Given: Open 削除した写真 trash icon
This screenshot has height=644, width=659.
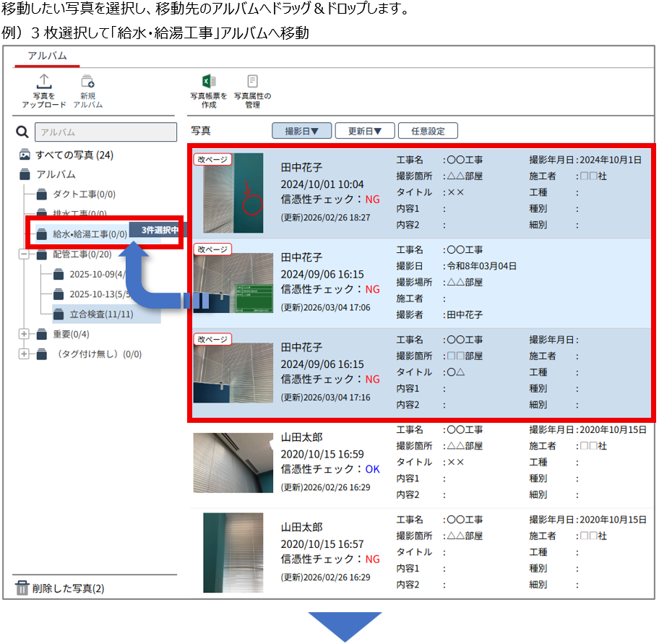Looking at the screenshot, I should (x=22, y=588).
